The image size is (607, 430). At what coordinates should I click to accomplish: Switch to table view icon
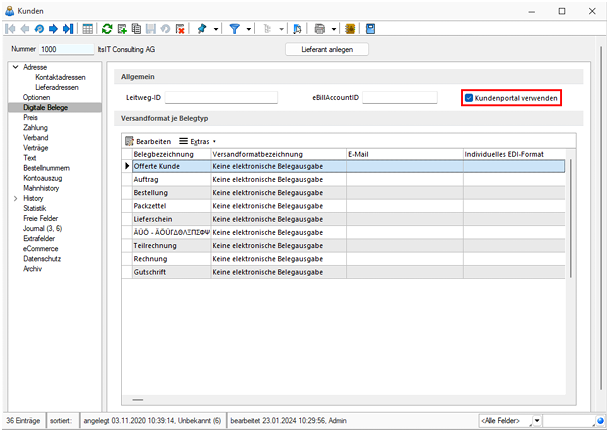pos(87,29)
